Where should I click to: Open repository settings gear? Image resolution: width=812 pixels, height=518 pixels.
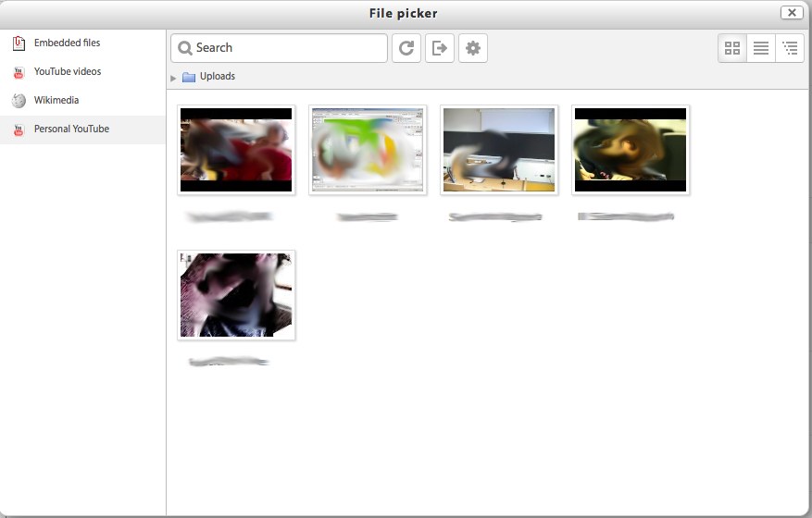point(473,48)
